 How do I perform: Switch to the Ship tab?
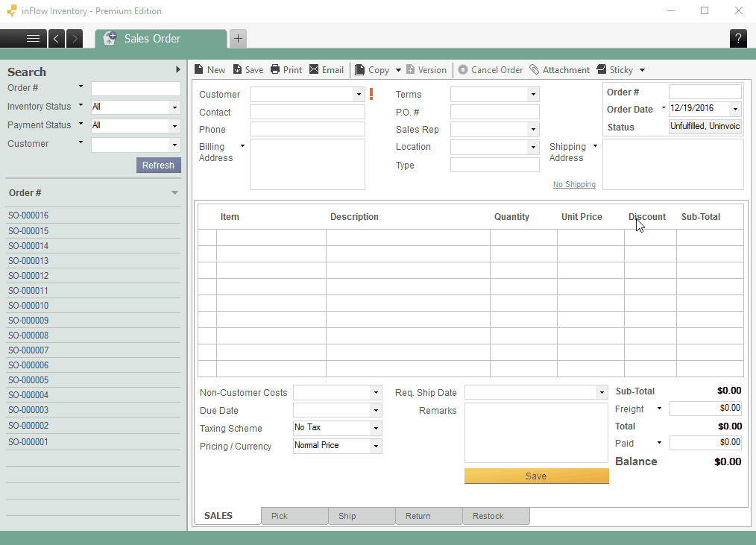coord(362,516)
